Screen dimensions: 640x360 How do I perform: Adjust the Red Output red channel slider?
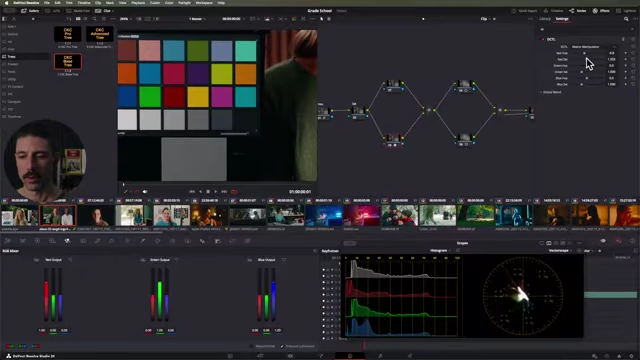46,295
